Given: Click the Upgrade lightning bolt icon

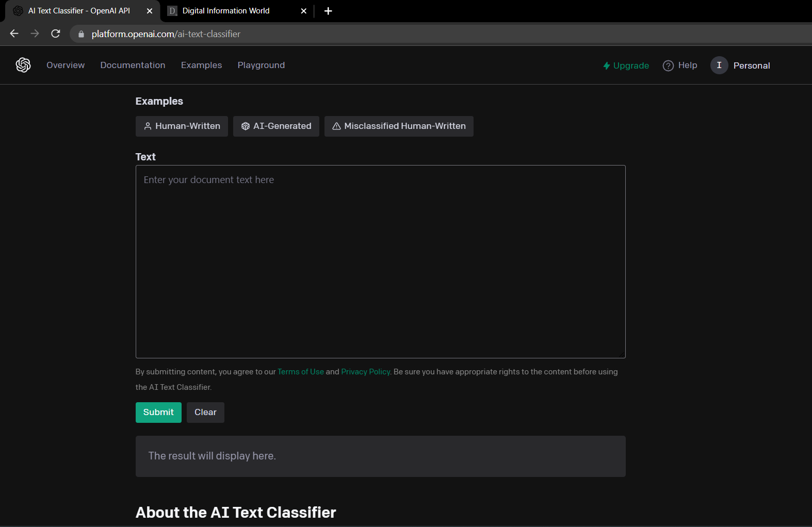Looking at the screenshot, I should [x=607, y=66].
